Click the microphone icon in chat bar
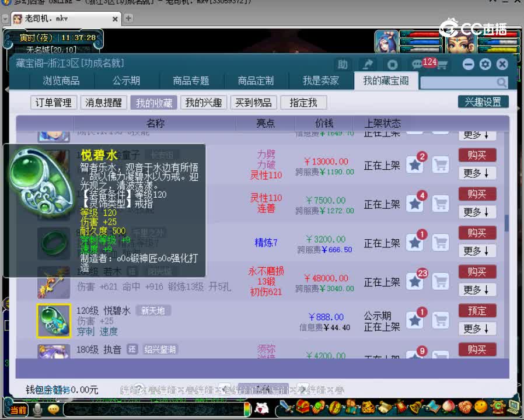 pos(37,409)
